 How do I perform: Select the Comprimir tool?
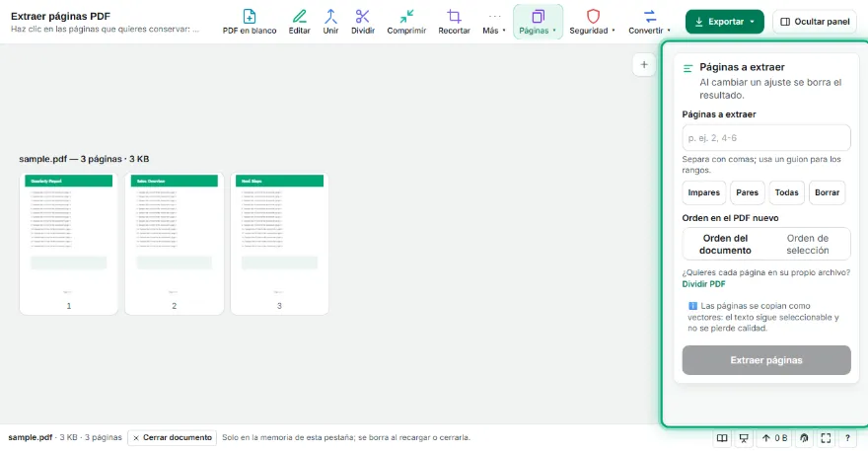pos(406,22)
